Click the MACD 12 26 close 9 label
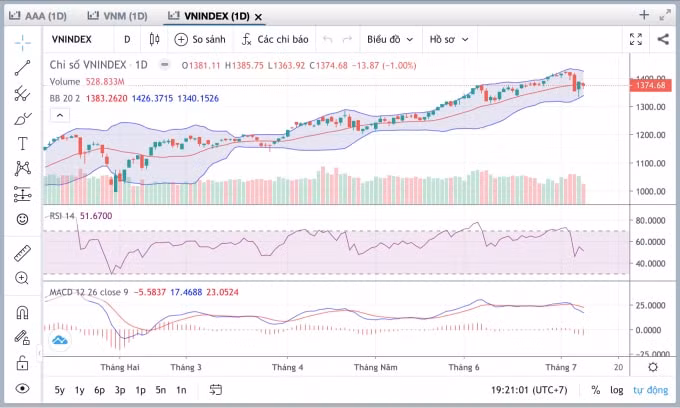The height and width of the screenshot is (408, 680). (x=89, y=292)
